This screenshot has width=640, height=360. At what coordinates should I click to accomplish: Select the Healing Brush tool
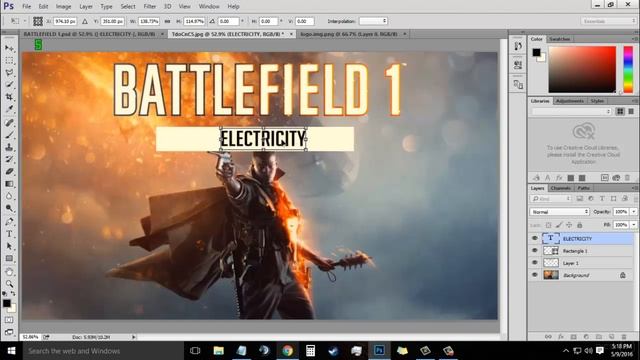pyautogui.click(x=9, y=122)
